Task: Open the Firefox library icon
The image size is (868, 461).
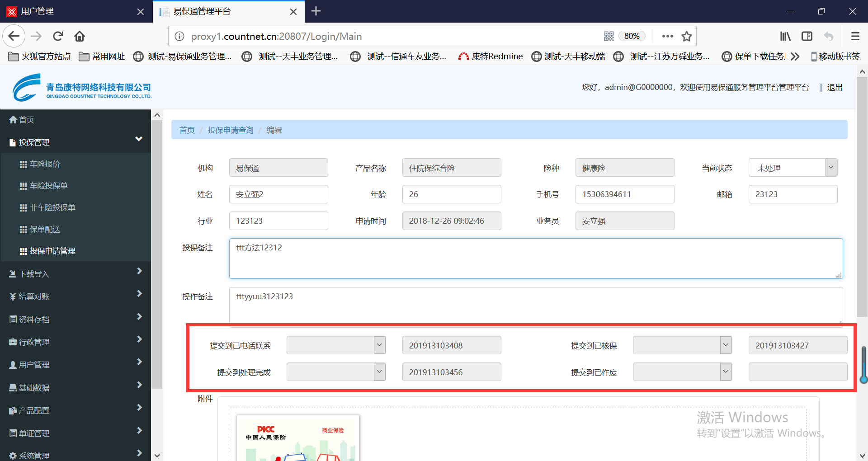Action: 785,36
